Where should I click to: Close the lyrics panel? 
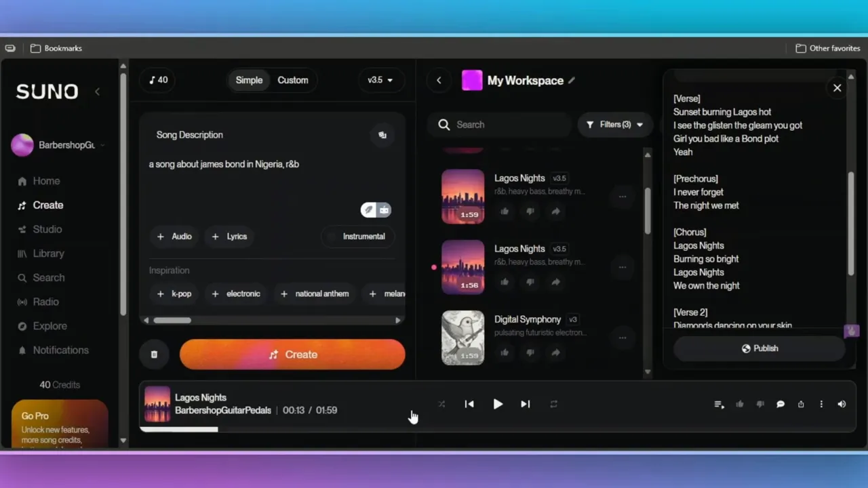click(837, 88)
